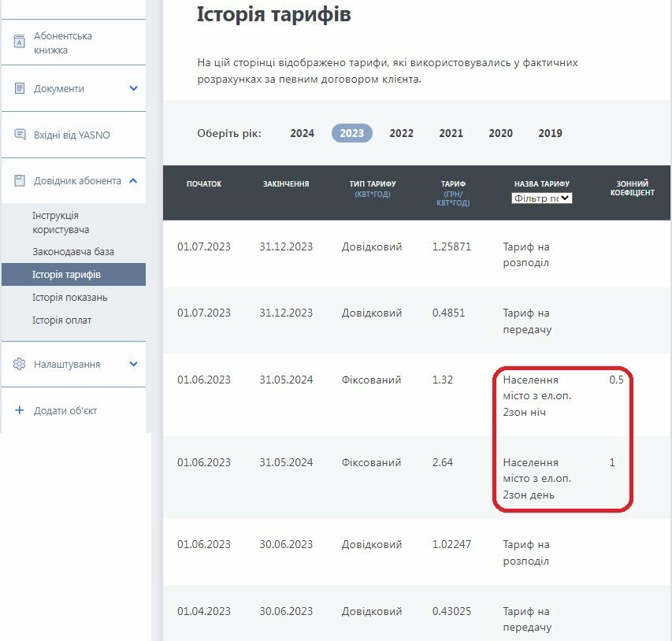Switch to year 2019
Image resolution: width=672 pixels, height=641 pixels.
(551, 133)
